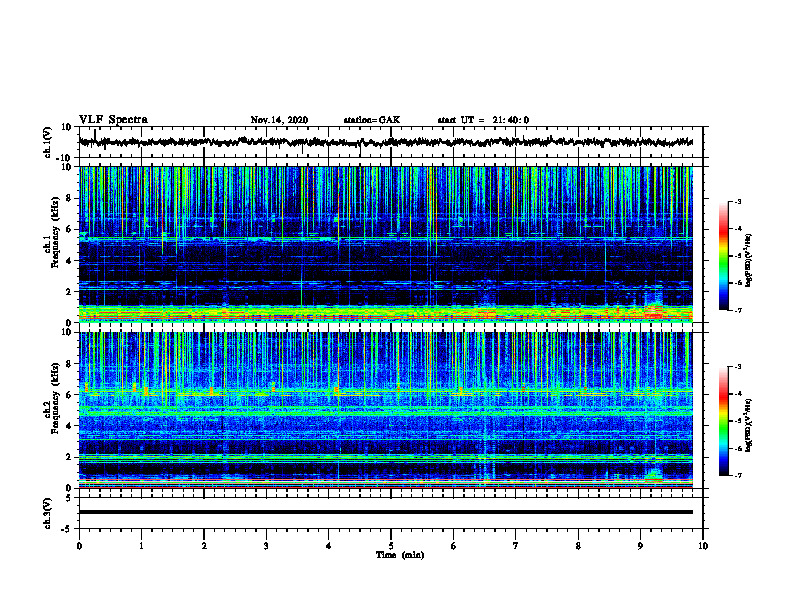
Task: Click the "VLF Spectra" plot title
Action: 113,120
